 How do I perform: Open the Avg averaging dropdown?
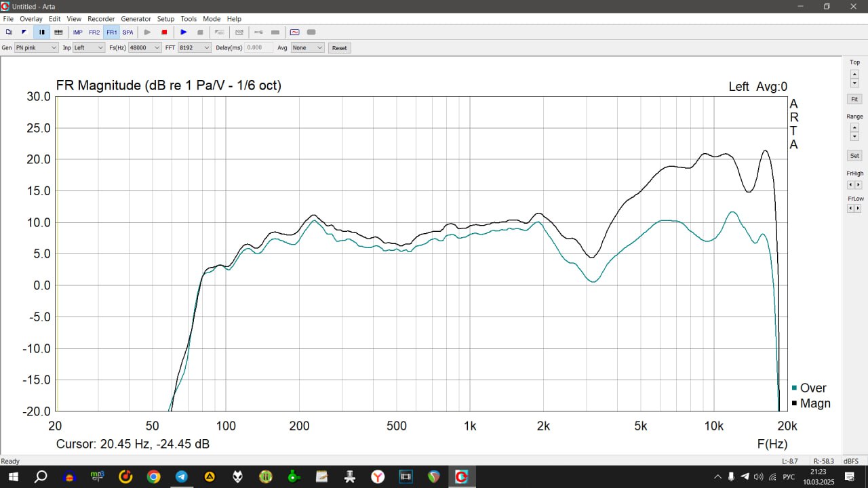(x=308, y=47)
